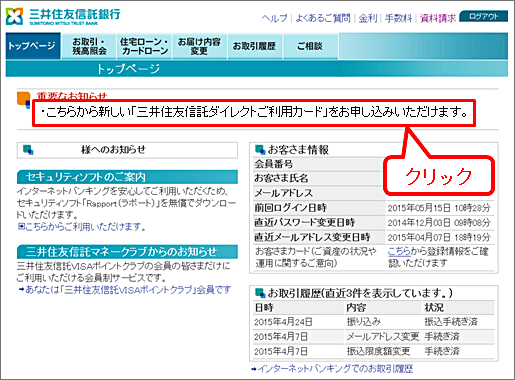Click the お客さま情報 header icon

click(x=260, y=150)
